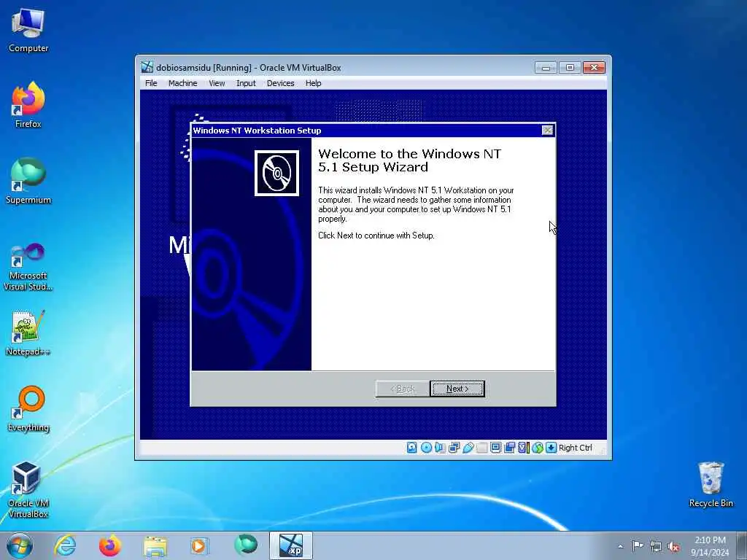This screenshot has height=560, width=747.
Task: Open the Windows Start menu orb
Action: pyautogui.click(x=20, y=545)
